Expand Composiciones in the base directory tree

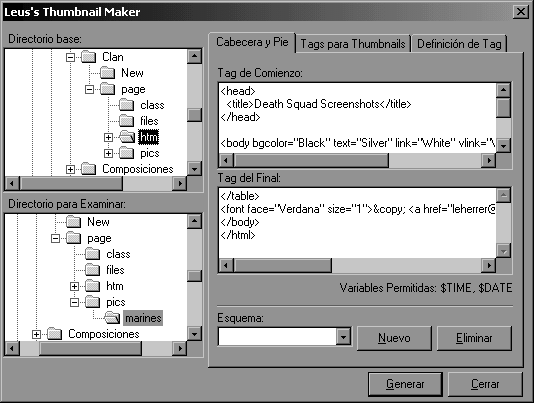pos(70,169)
